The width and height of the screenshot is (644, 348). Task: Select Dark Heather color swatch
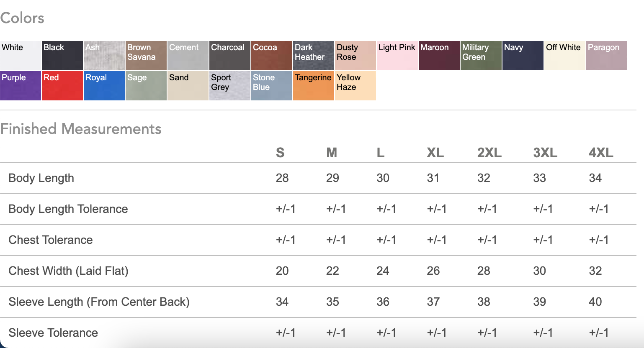coord(314,56)
